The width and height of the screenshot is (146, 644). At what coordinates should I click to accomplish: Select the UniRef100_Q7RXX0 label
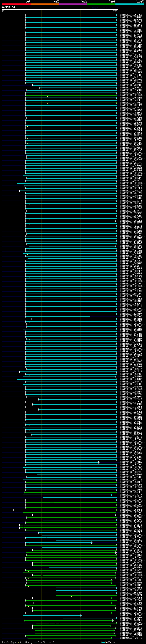tap(131, 364)
